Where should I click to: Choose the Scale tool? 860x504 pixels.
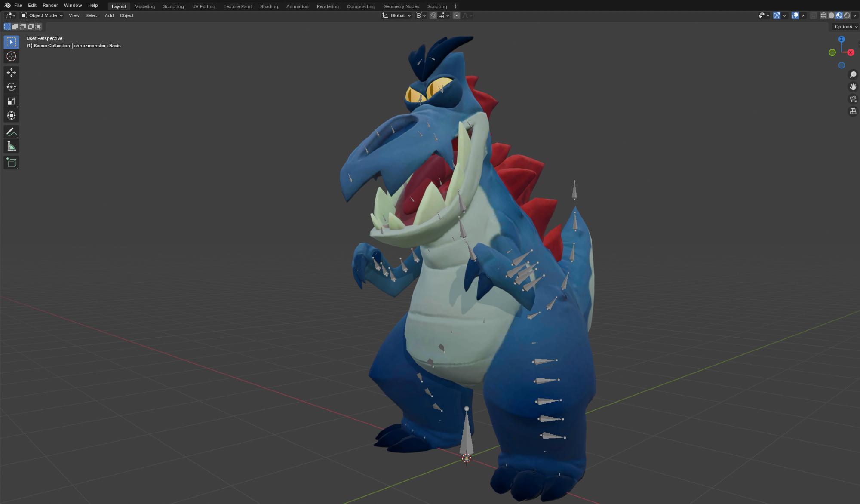[12, 101]
